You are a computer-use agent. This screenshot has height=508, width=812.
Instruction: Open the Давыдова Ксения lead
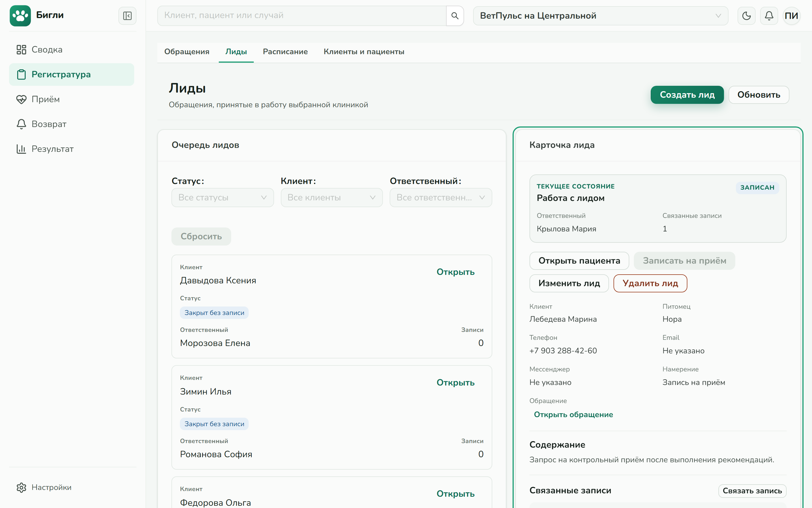455,272
